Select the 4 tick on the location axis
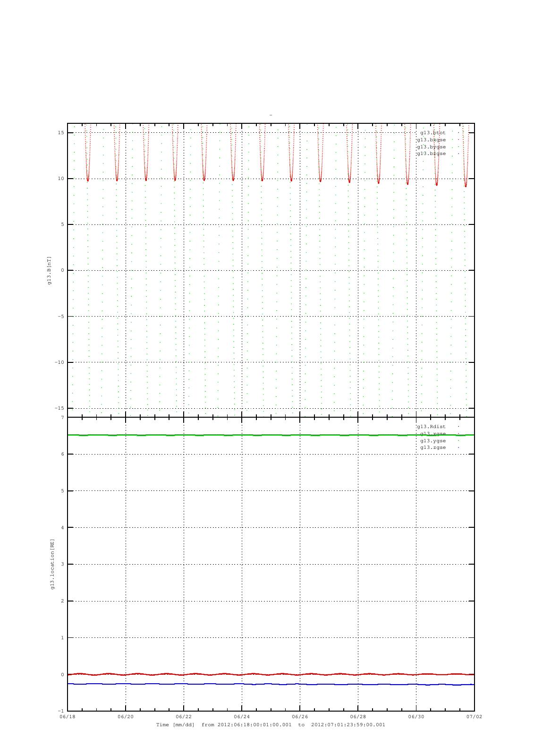This screenshot has width=534, height=756. [x=62, y=528]
